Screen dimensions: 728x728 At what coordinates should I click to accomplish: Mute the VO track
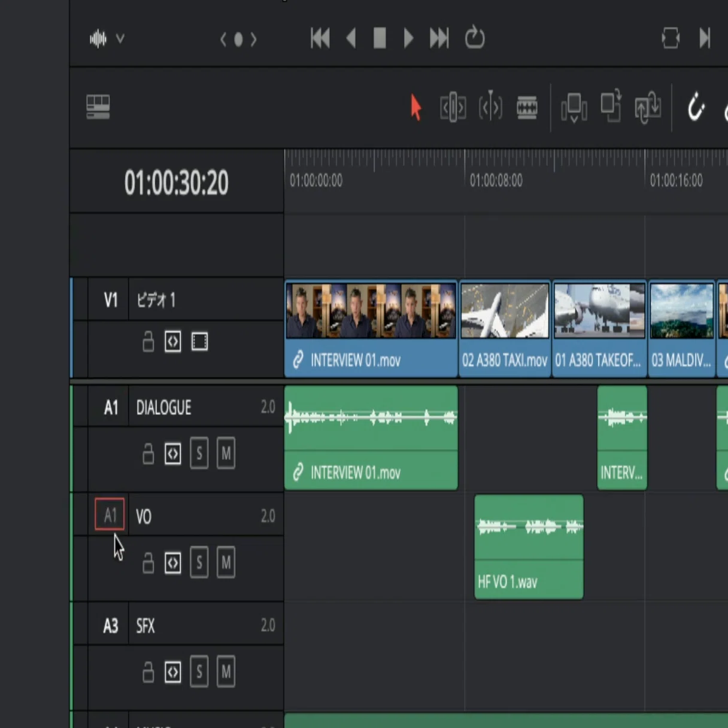[x=226, y=562]
